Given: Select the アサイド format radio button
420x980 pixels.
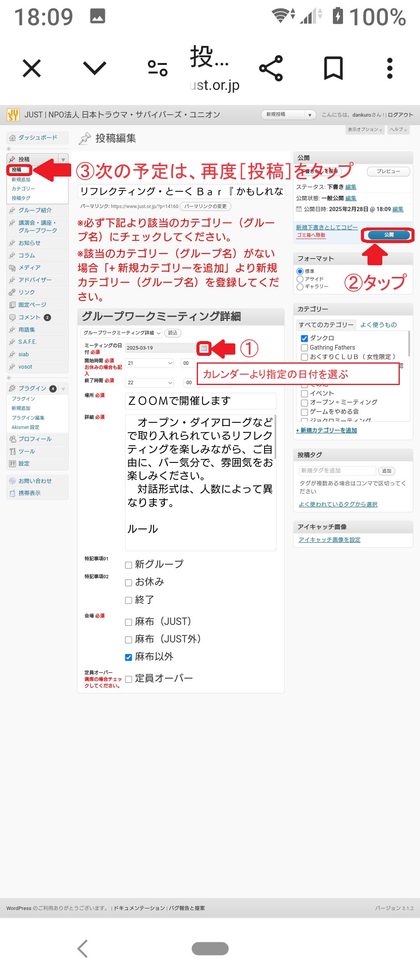Looking at the screenshot, I should (x=300, y=279).
